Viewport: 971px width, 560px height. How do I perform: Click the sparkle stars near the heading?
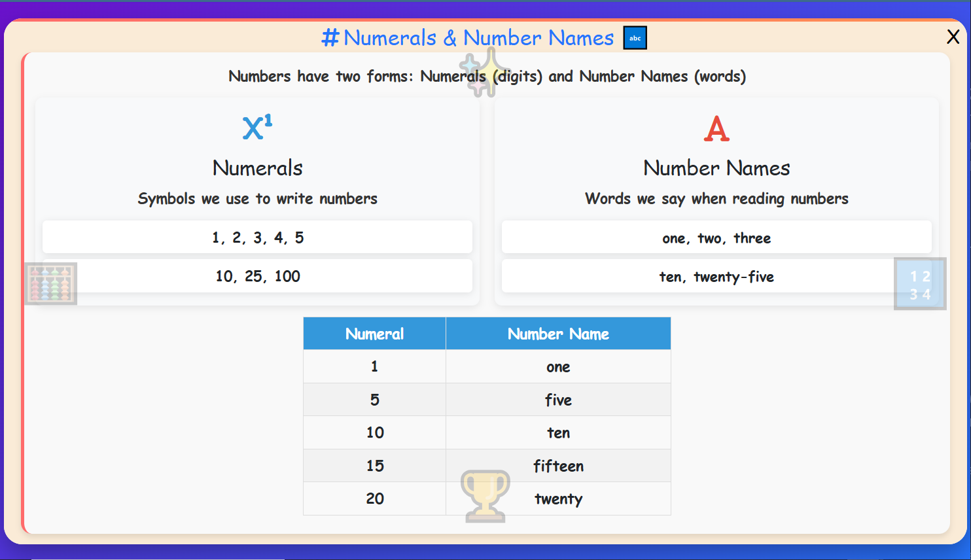point(480,72)
